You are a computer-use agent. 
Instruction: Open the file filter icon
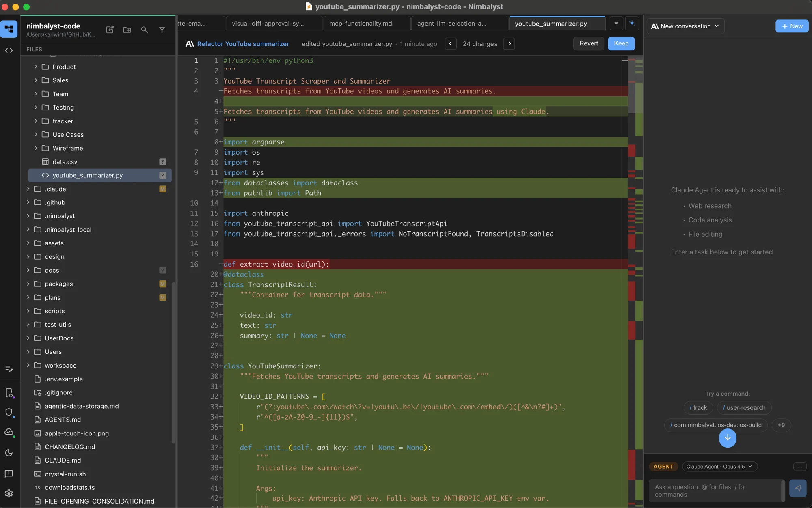click(162, 30)
